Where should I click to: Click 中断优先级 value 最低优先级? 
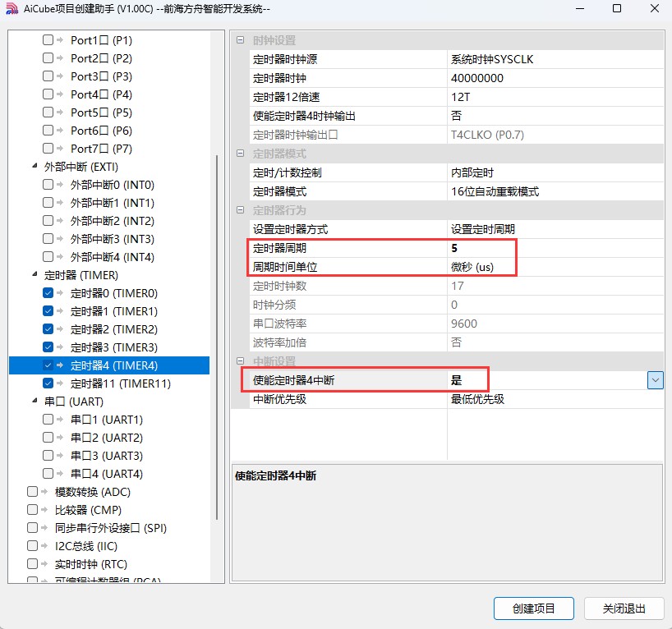[x=555, y=399]
